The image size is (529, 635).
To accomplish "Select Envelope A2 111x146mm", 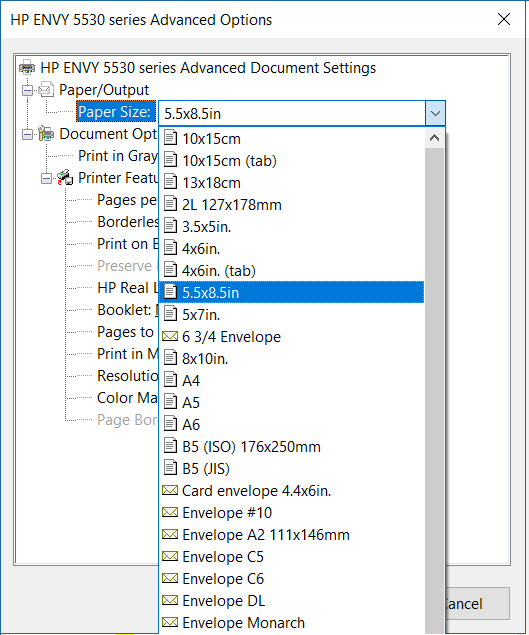I will coord(292,535).
